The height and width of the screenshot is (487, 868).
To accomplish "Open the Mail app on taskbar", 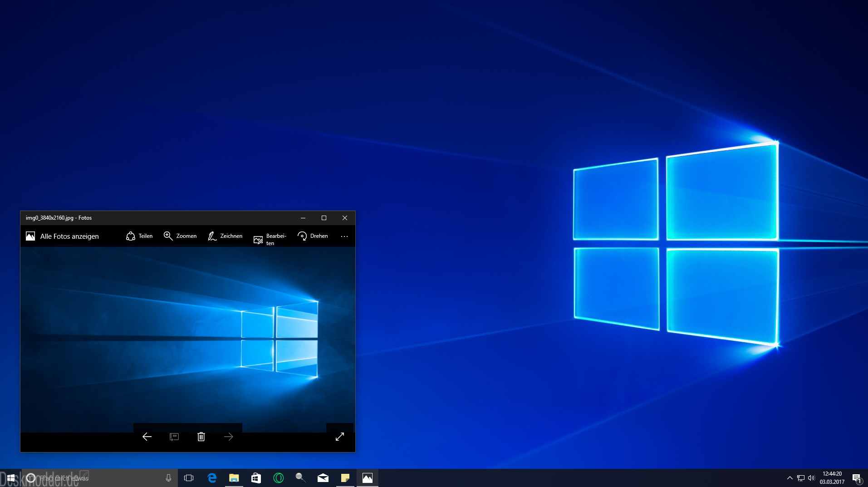I will 323,478.
